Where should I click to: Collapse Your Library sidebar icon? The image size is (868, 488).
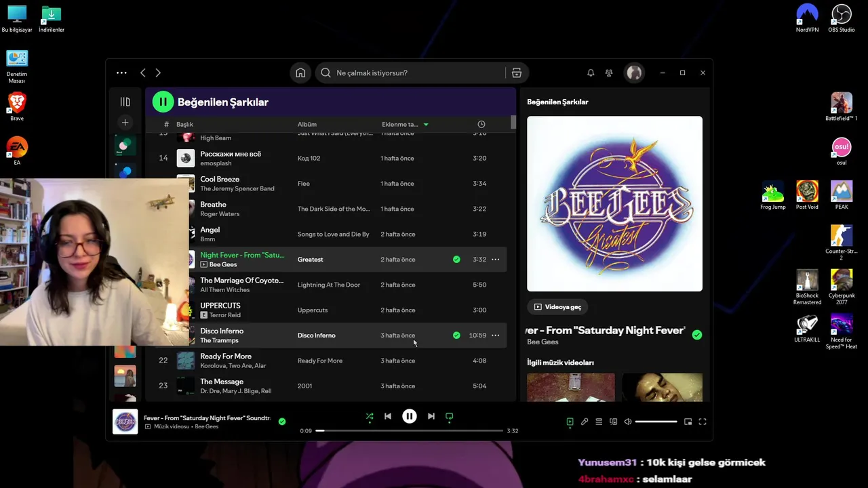tap(125, 102)
